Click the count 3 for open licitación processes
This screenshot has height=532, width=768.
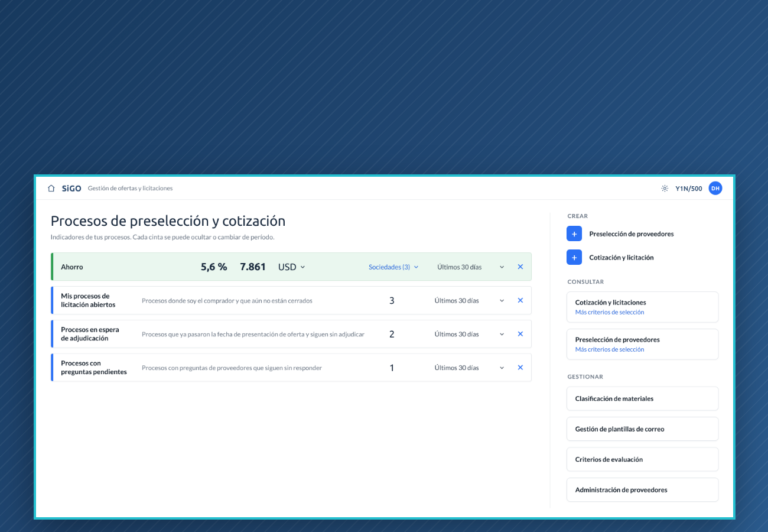click(391, 300)
